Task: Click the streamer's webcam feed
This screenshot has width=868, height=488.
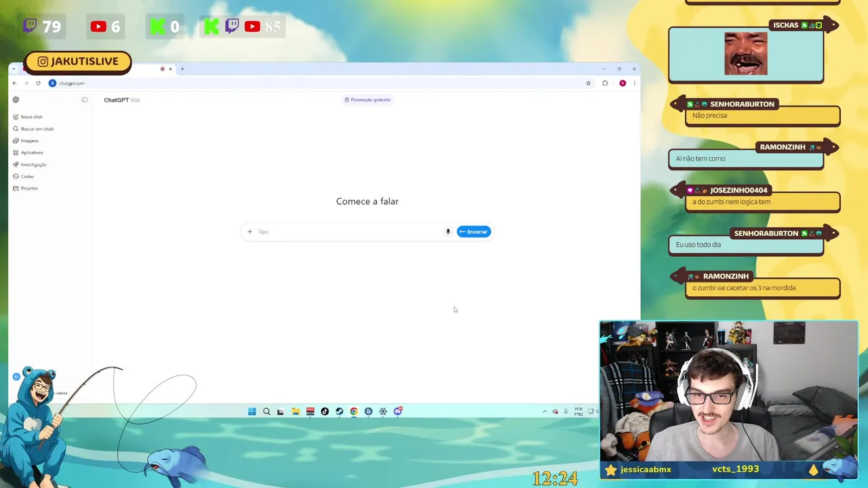Action: pyautogui.click(x=729, y=392)
